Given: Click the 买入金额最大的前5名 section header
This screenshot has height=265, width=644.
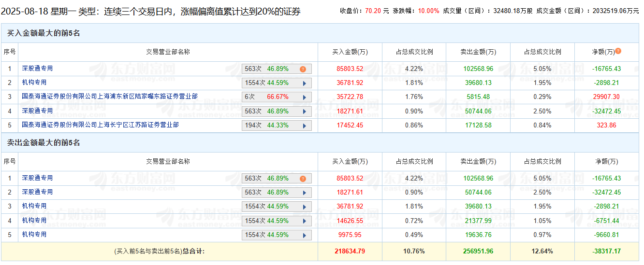Looking at the screenshot, I should [44, 33].
